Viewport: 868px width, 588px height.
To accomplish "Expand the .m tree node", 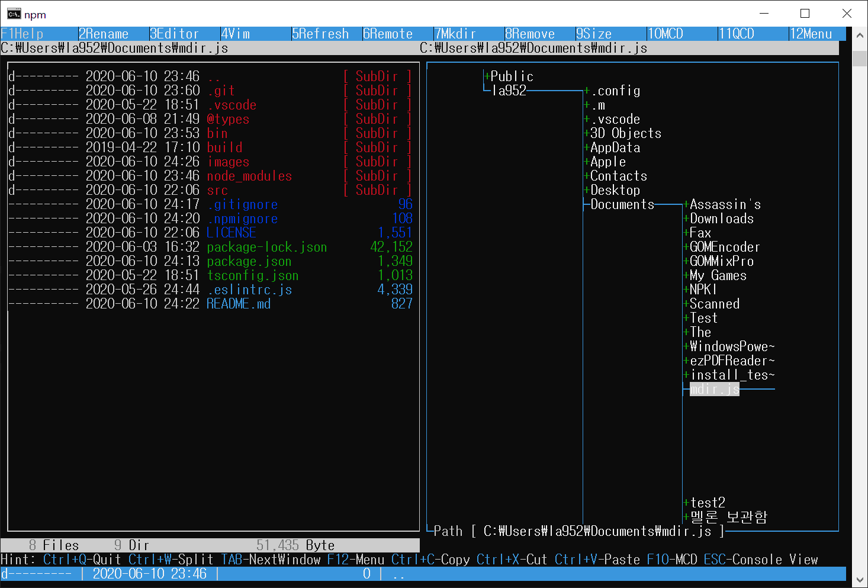I will point(587,105).
